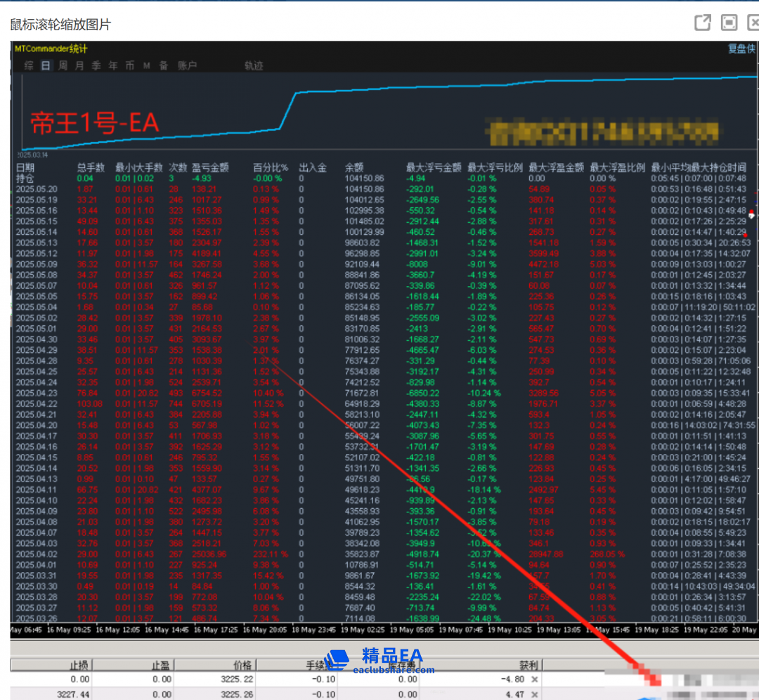759x700 pixels.
Task: Click the fullscreen view icon
Action: click(x=729, y=22)
